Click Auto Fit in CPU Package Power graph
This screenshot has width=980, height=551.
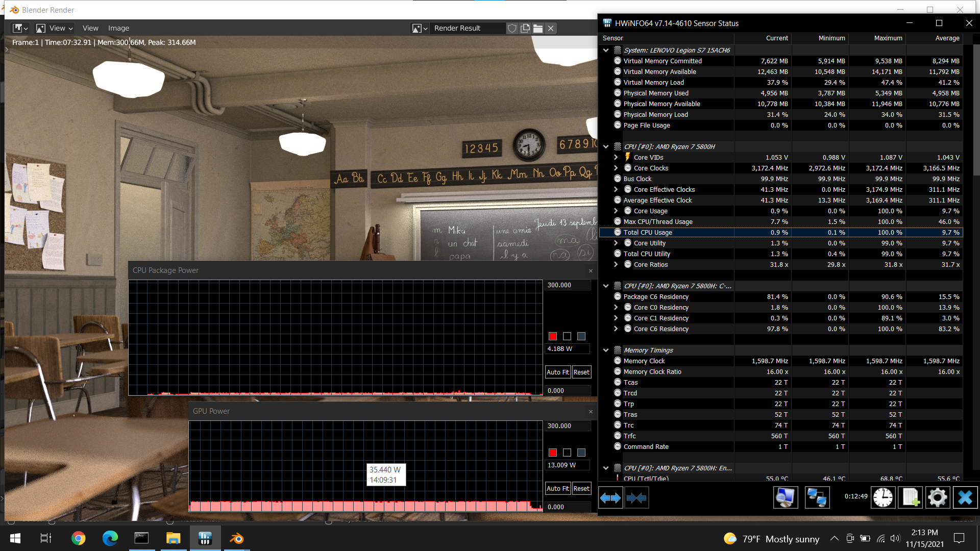(558, 372)
